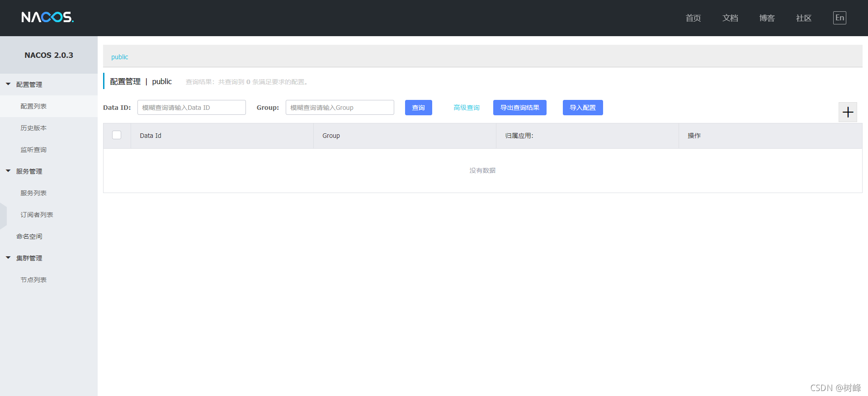Switch language with the En icon

click(x=840, y=18)
